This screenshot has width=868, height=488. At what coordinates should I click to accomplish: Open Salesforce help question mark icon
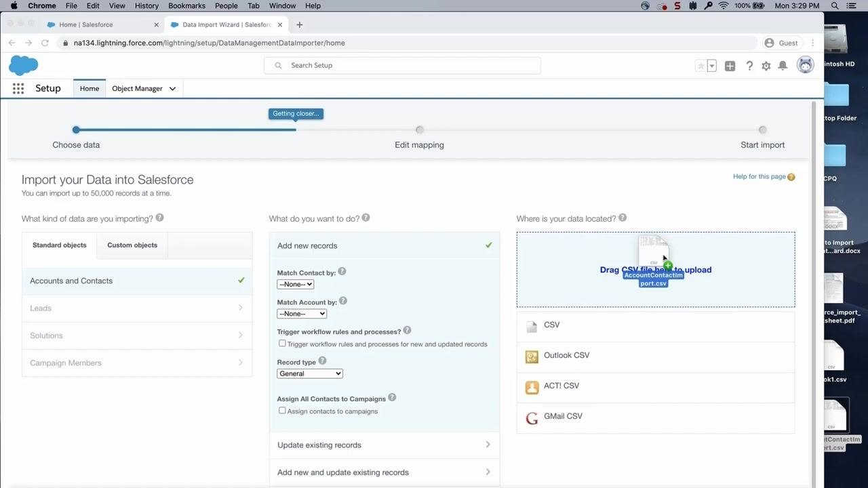coord(749,66)
